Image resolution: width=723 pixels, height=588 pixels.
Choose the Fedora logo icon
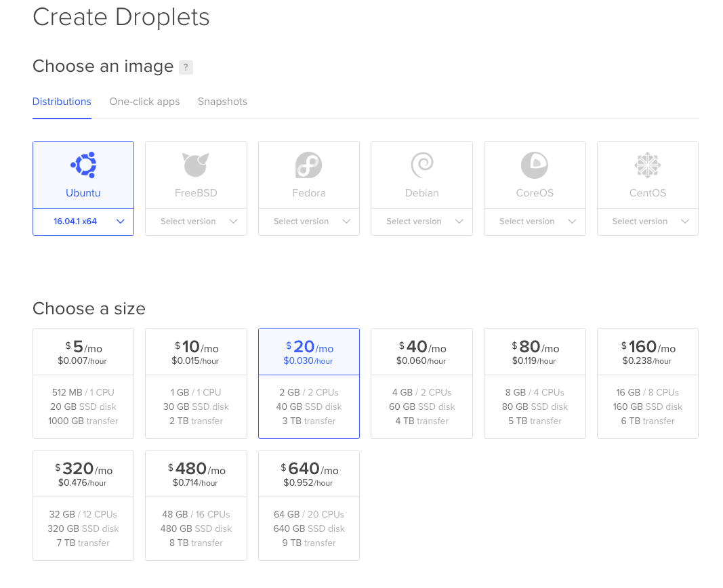(309, 165)
